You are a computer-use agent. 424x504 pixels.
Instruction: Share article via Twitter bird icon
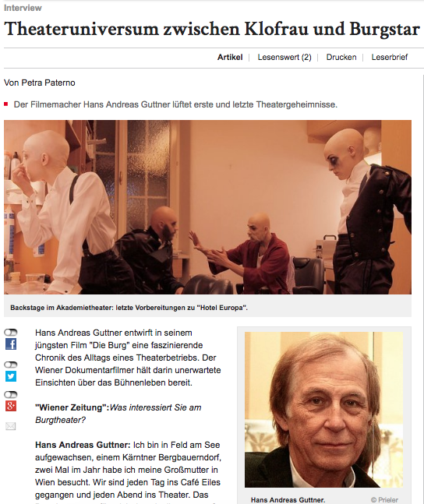11,376
